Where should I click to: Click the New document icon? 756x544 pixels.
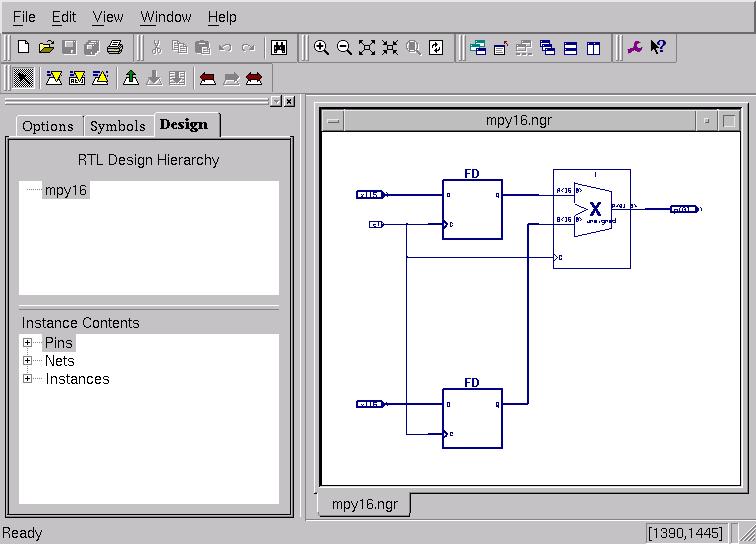tap(24, 47)
